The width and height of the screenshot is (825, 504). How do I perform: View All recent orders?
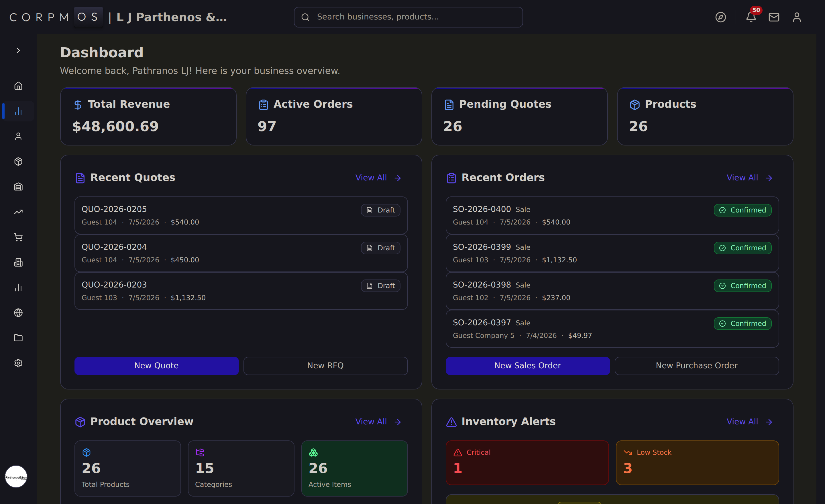[749, 178]
